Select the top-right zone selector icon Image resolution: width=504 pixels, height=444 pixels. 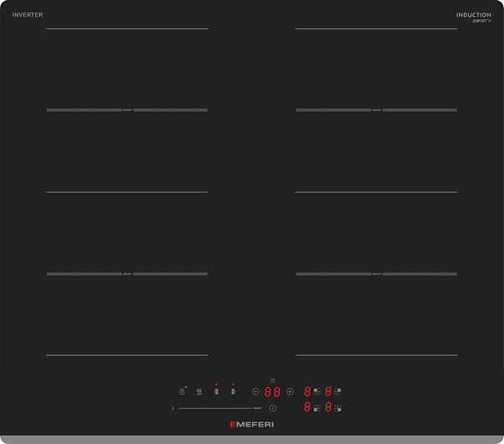pos(338,391)
